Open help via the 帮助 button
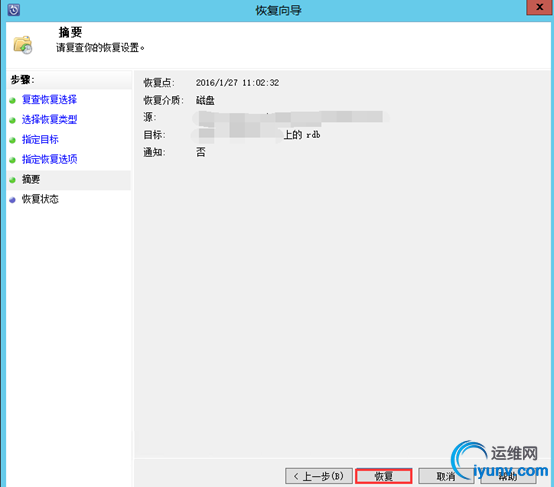The height and width of the screenshot is (487, 554). tap(508, 476)
